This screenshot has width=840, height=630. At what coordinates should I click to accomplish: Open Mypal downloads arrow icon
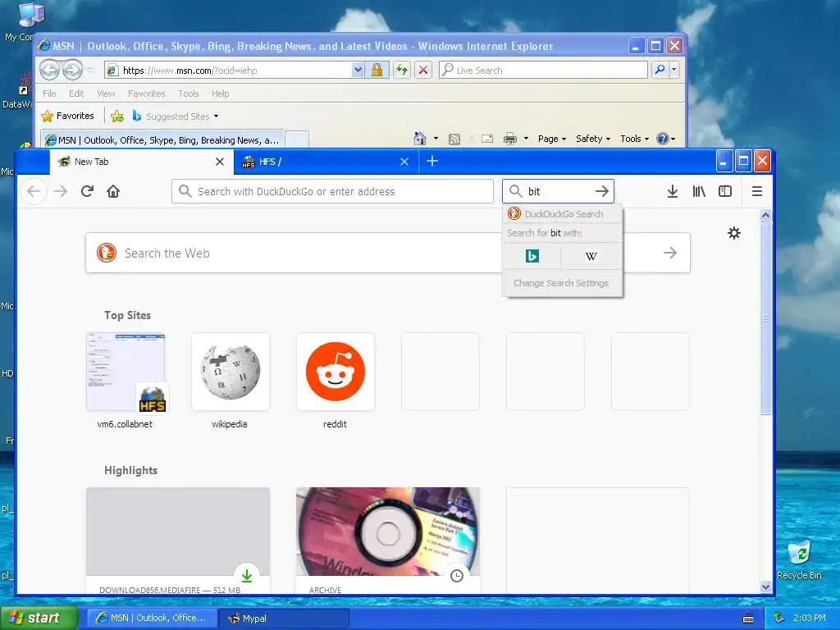point(673,191)
